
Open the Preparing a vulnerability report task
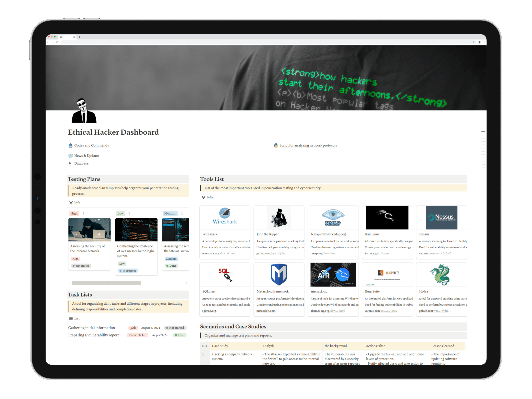[93, 335]
